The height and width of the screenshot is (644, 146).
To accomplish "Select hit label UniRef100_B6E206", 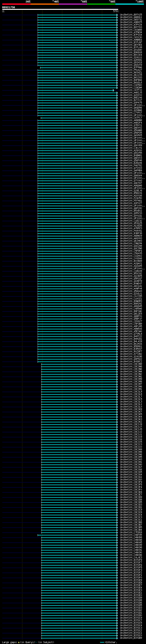I will 131,98.
